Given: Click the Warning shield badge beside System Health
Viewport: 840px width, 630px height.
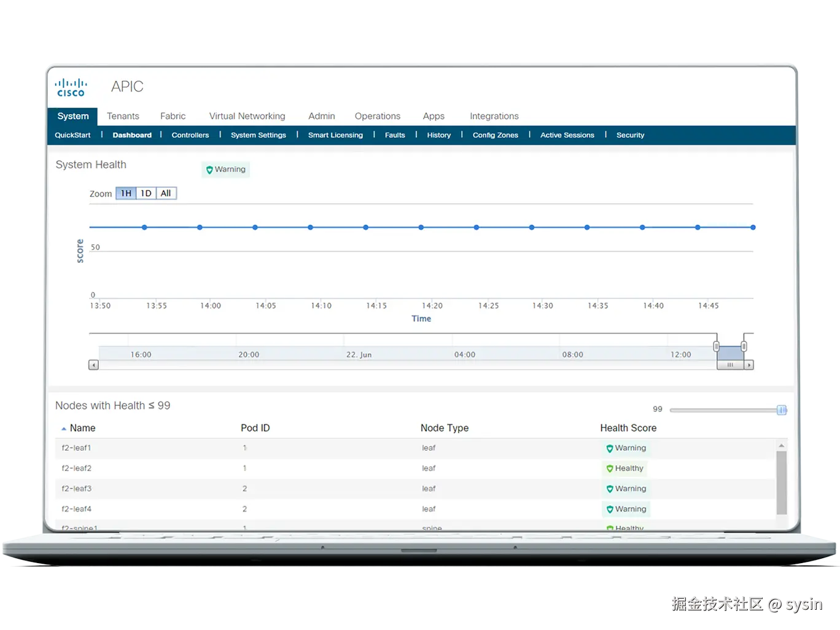Looking at the screenshot, I should click(225, 169).
